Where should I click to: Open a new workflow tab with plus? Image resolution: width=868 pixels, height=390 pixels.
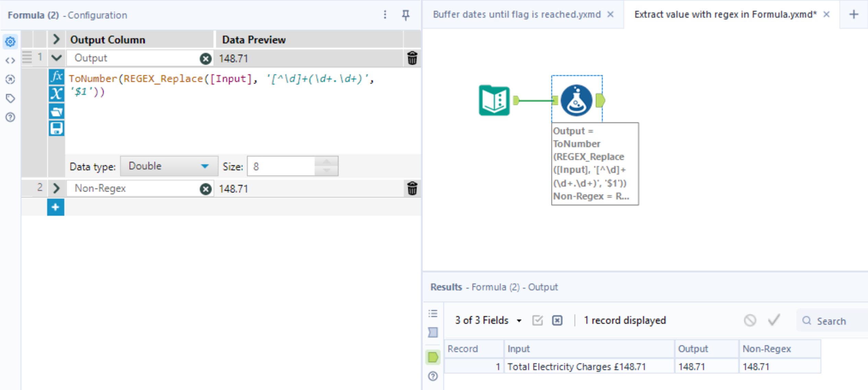pyautogui.click(x=854, y=14)
